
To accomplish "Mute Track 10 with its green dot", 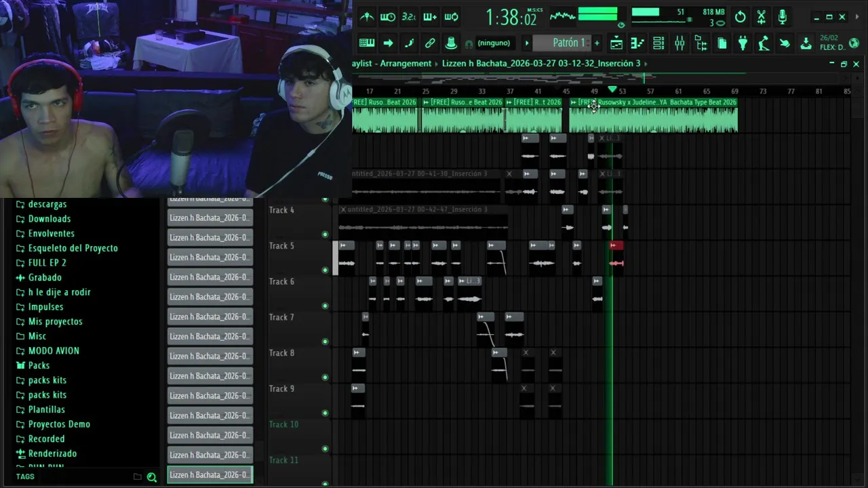I will coord(325,449).
